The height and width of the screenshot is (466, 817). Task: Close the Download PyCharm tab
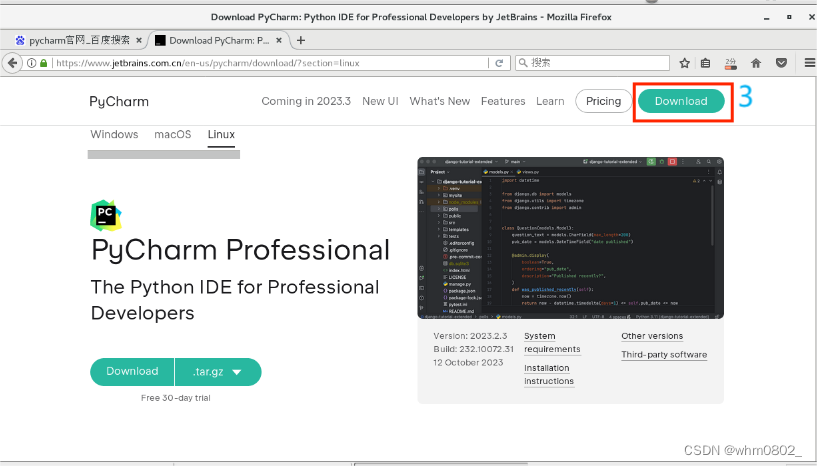(279, 40)
